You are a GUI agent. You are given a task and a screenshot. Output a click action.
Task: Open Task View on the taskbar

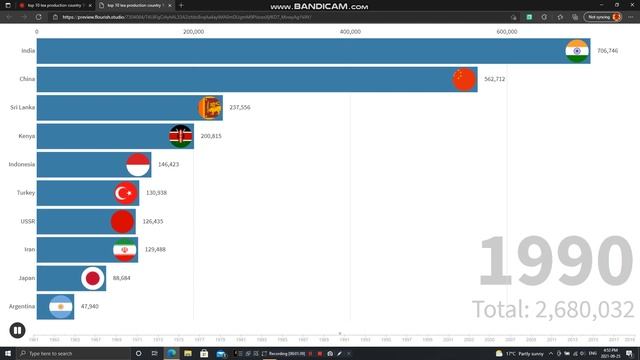coord(154,353)
